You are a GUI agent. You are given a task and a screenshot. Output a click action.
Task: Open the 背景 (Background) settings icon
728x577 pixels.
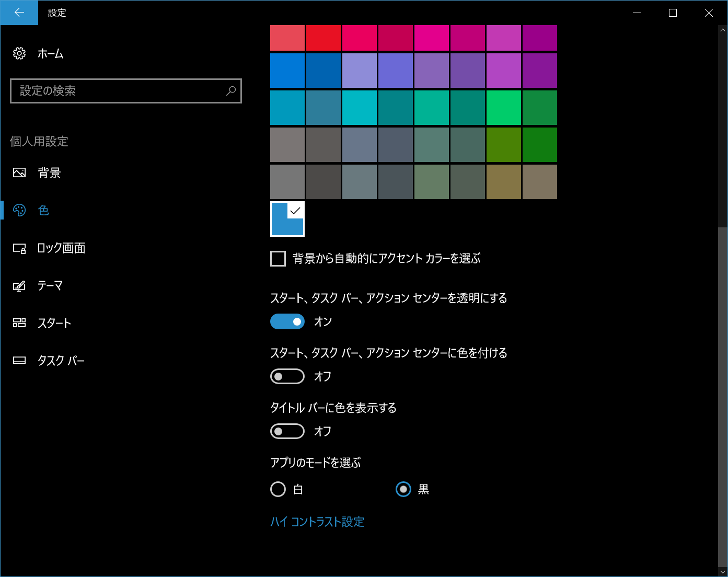pyautogui.click(x=19, y=172)
